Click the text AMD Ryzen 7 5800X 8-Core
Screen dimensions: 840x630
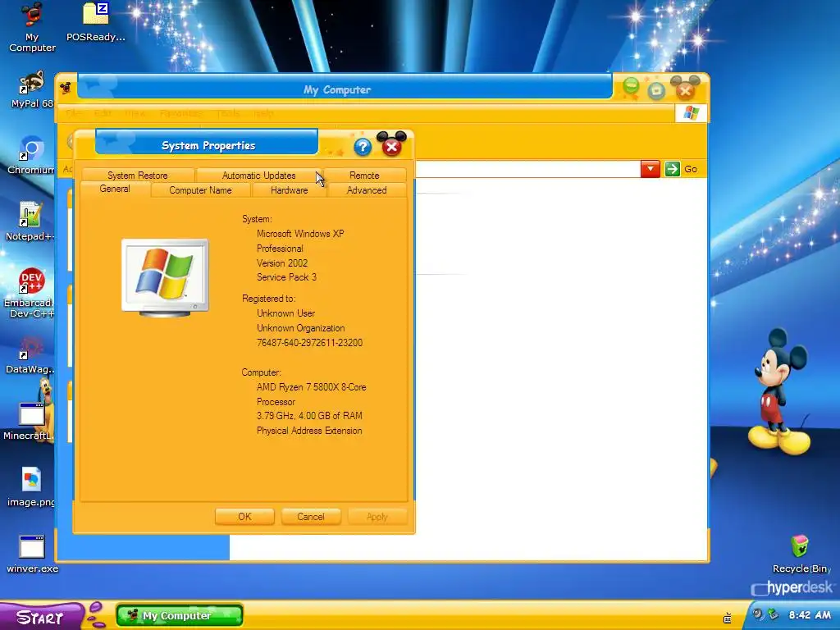tap(311, 387)
